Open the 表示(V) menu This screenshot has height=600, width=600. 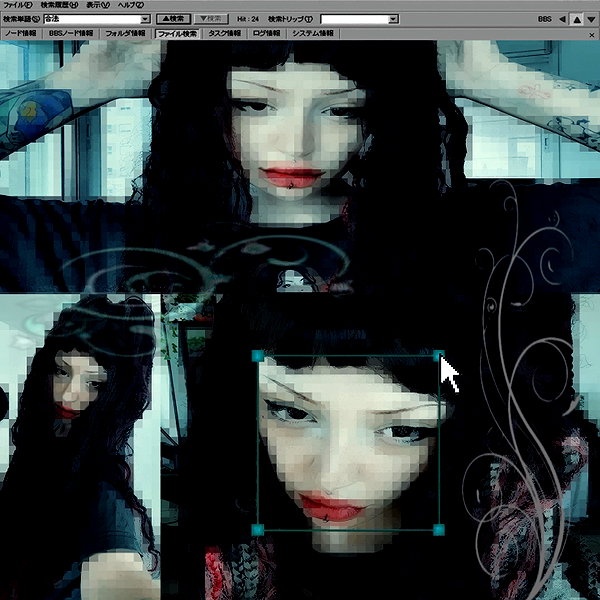click(98, 5)
